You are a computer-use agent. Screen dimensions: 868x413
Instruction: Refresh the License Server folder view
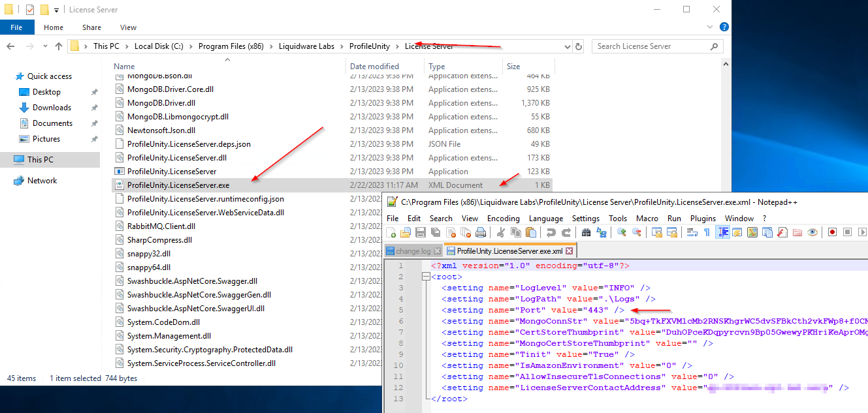point(578,46)
